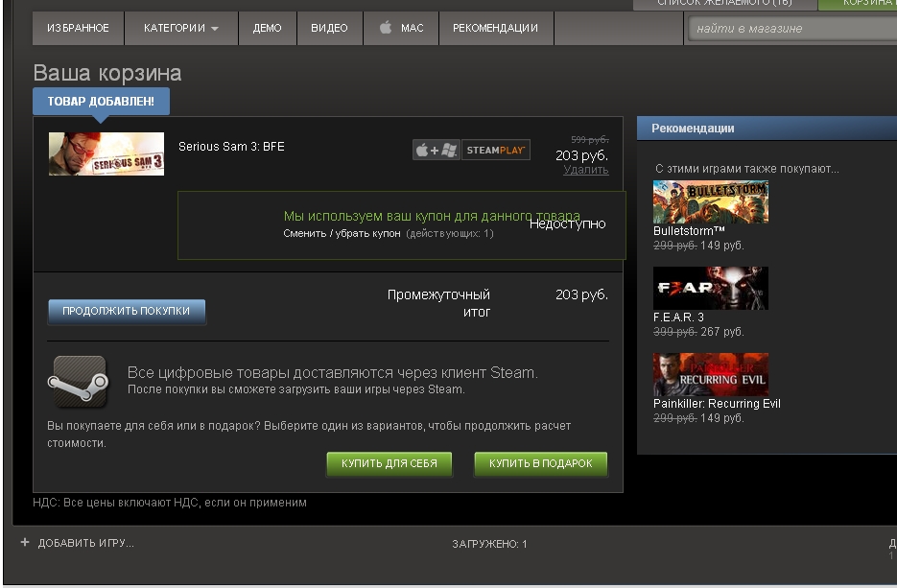
Task: Switch to the ВИДЕО tab
Action: click(329, 28)
